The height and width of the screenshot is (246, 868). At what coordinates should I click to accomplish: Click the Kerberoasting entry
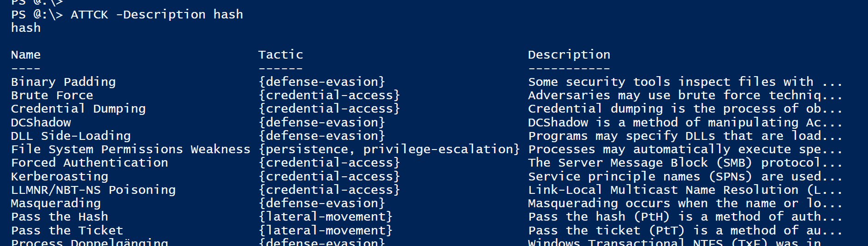click(x=59, y=177)
